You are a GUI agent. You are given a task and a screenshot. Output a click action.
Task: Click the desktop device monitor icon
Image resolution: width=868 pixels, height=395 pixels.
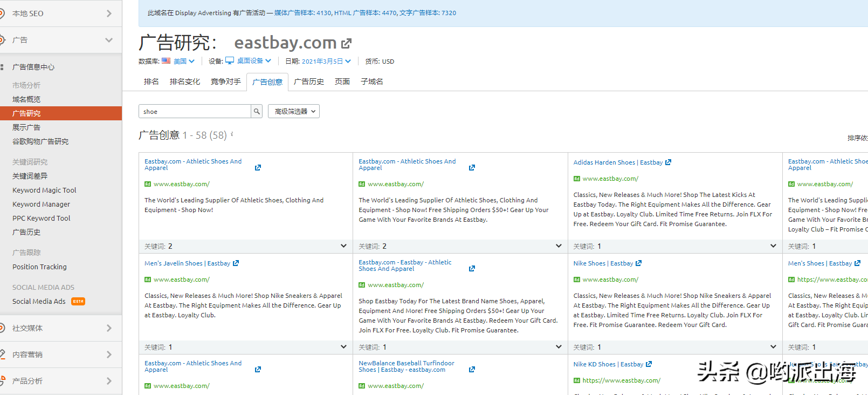point(230,60)
